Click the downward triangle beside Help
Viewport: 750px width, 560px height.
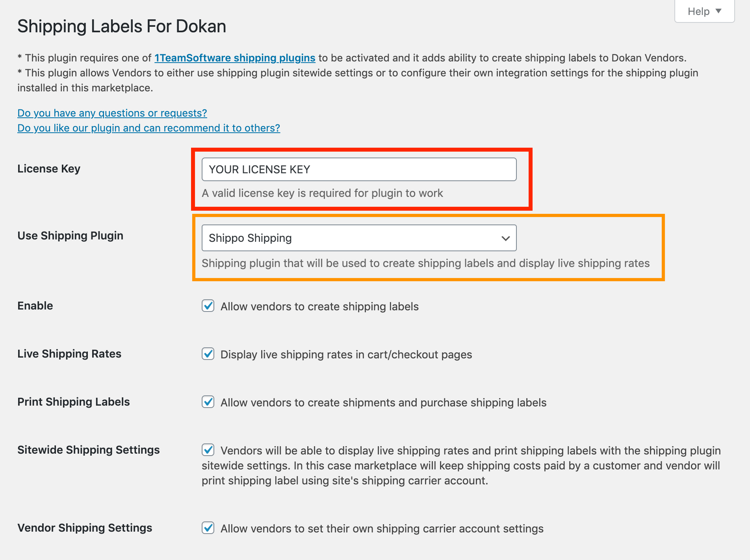click(x=718, y=11)
